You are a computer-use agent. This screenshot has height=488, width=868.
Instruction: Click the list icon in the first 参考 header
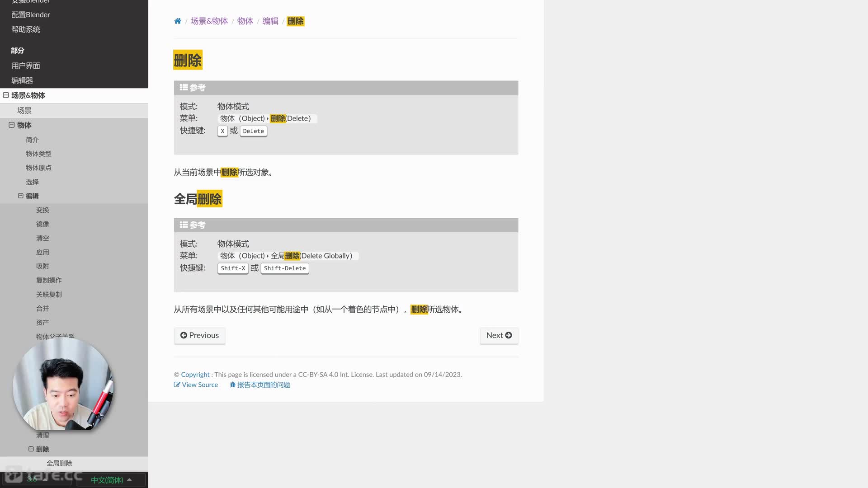click(184, 88)
